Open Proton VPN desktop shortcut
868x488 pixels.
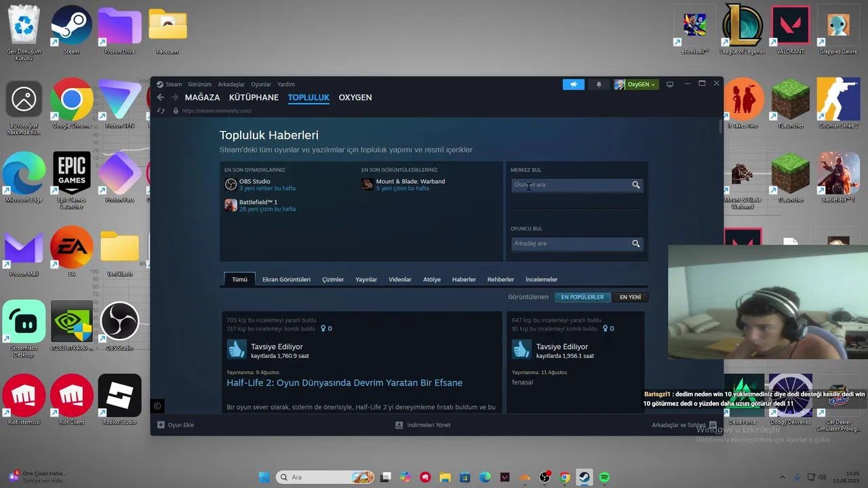click(x=119, y=104)
